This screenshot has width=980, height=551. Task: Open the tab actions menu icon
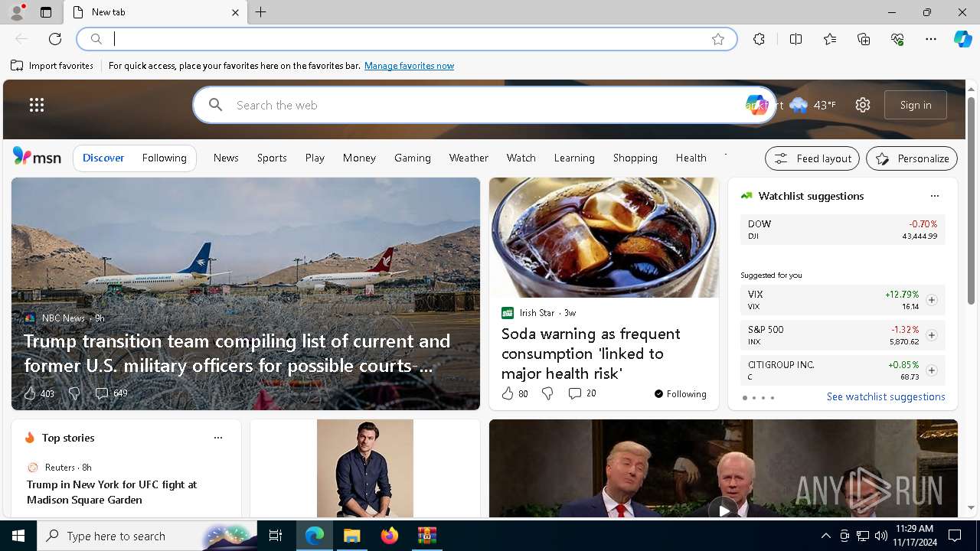click(46, 12)
